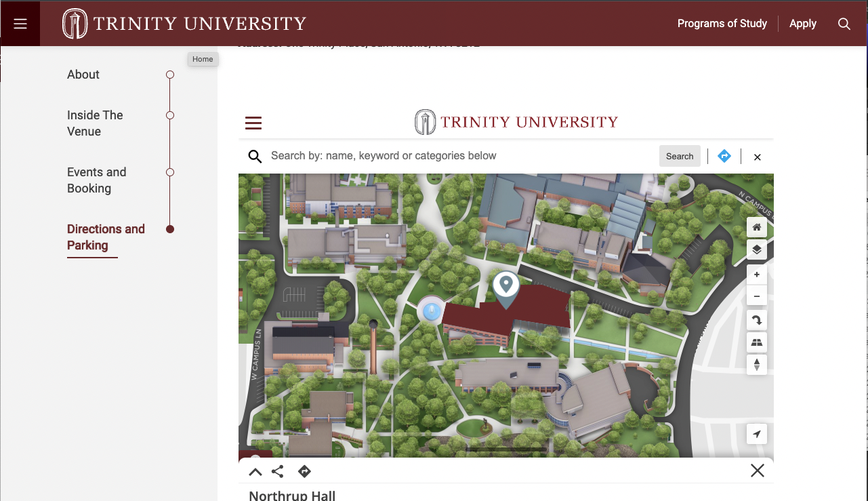Open Programs of Study link

722,24
